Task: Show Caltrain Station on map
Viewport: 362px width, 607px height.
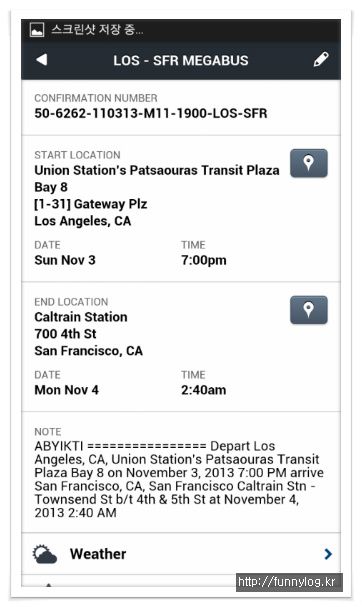Action: (x=309, y=310)
